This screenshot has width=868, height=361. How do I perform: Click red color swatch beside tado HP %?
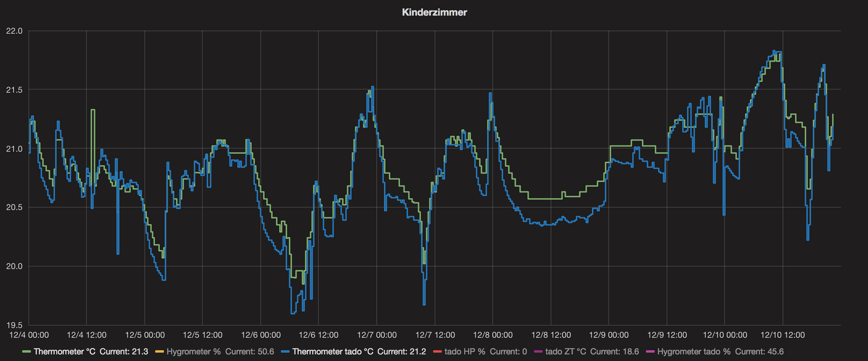tap(437, 352)
